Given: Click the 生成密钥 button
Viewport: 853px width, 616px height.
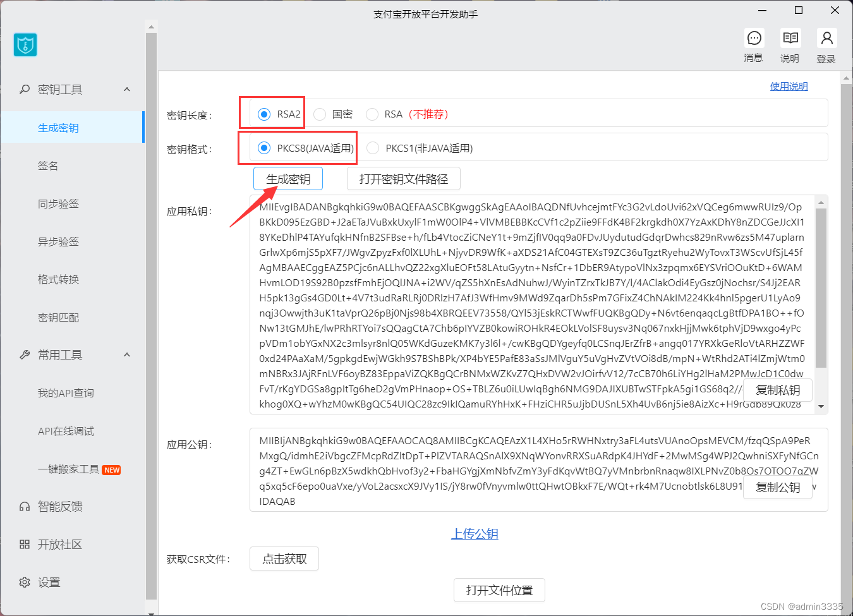Looking at the screenshot, I should pos(288,179).
